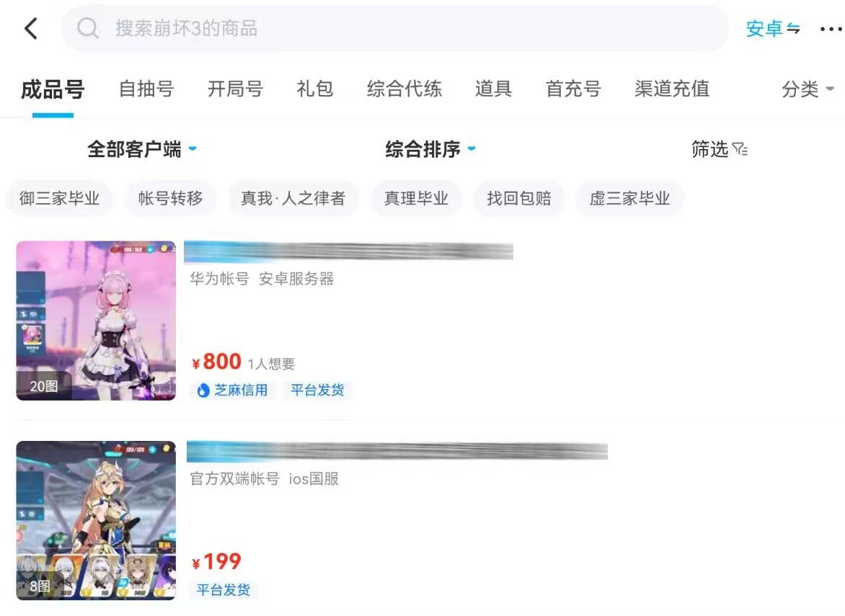Select the 虚三家毕业 tag
845x616 pixels.
[x=629, y=199]
